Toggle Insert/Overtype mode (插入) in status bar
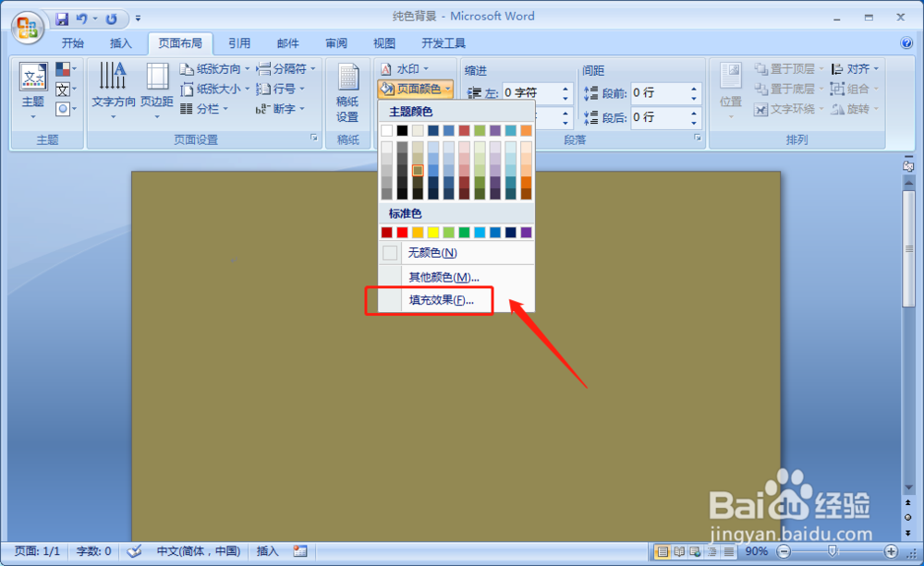The height and width of the screenshot is (566, 924). [x=267, y=551]
